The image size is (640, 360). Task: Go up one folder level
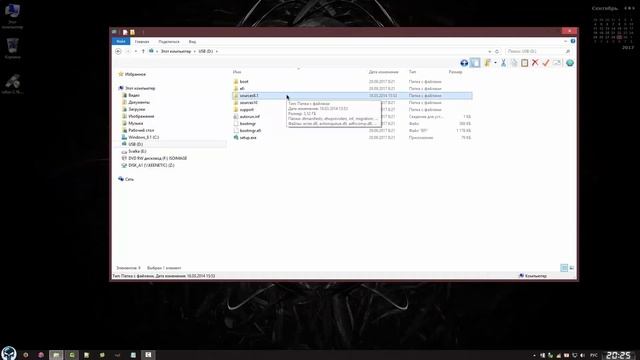[x=143, y=51]
